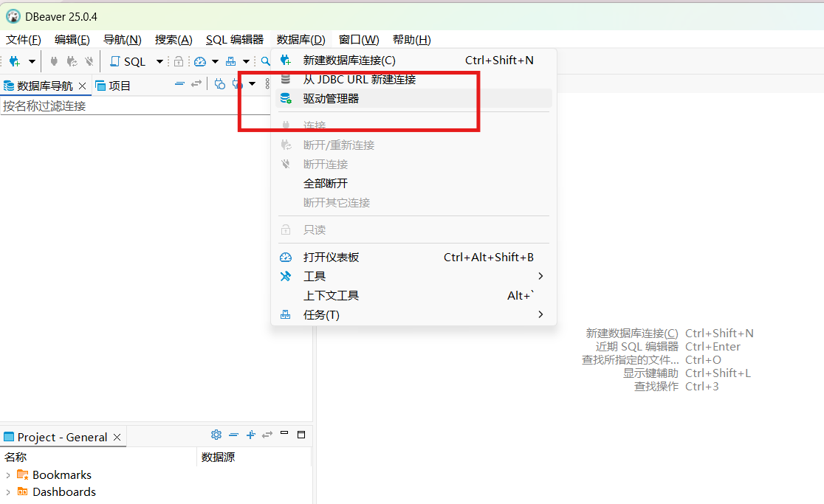Viewport: 824px width, 504px height.
Task: Open the 文件(F) menu
Action: (23, 39)
